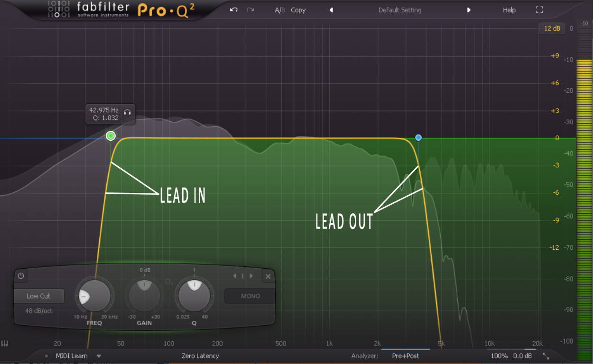Open the Low Cut filter shape dropdown

(x=38, y=296)
